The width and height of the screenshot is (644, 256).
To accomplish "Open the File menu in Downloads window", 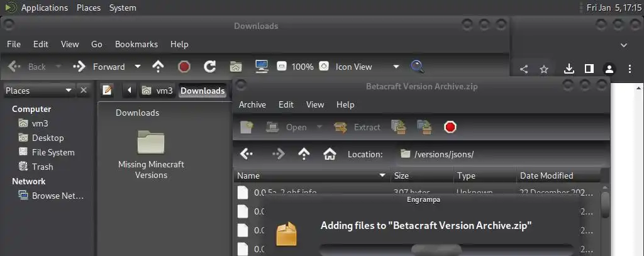I will tap(14, 44).
